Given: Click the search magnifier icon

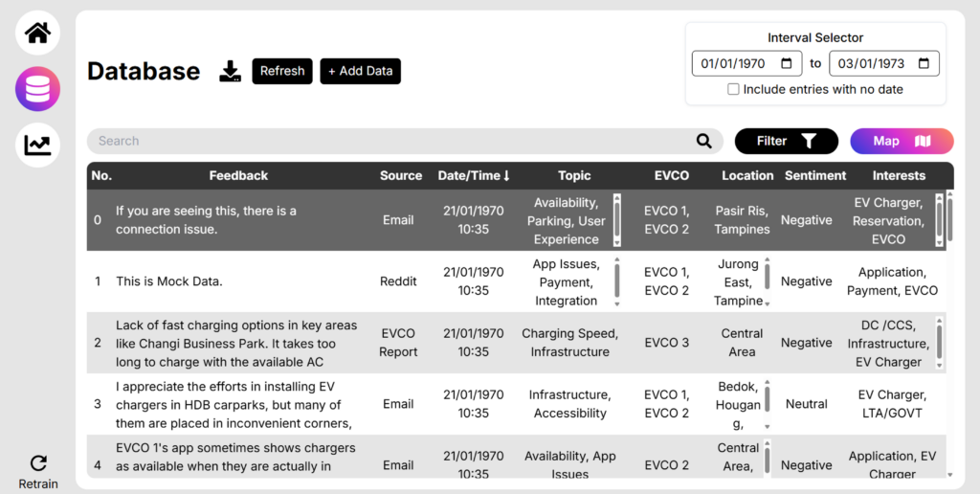Looking at the screenshot, I should click(x=704, y=142).
